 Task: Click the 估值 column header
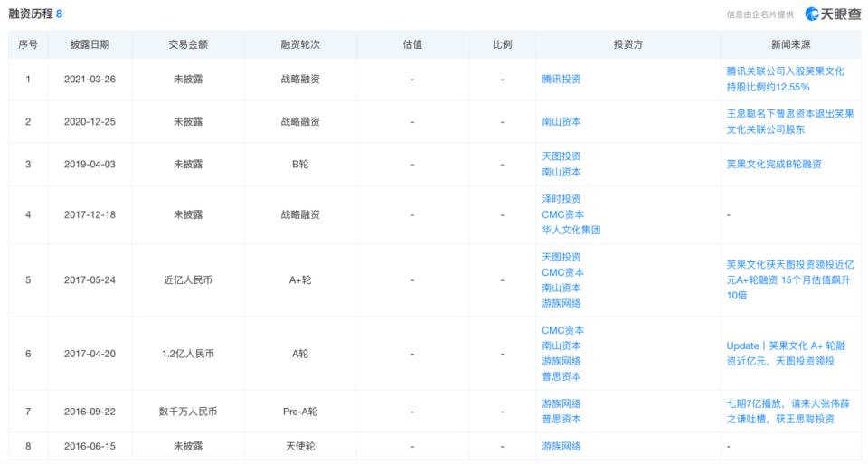click(412, 45)
